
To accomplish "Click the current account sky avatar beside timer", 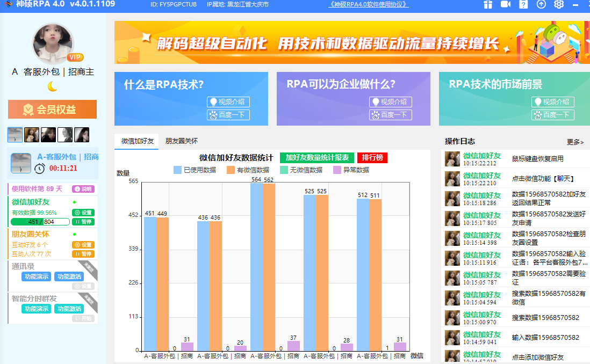I will tap(21, 163).
